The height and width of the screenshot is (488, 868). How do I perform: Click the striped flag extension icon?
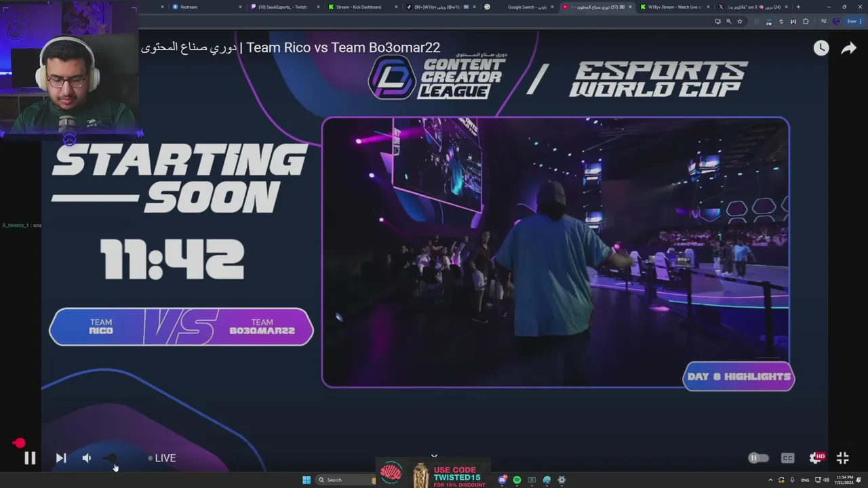(793, 22)
